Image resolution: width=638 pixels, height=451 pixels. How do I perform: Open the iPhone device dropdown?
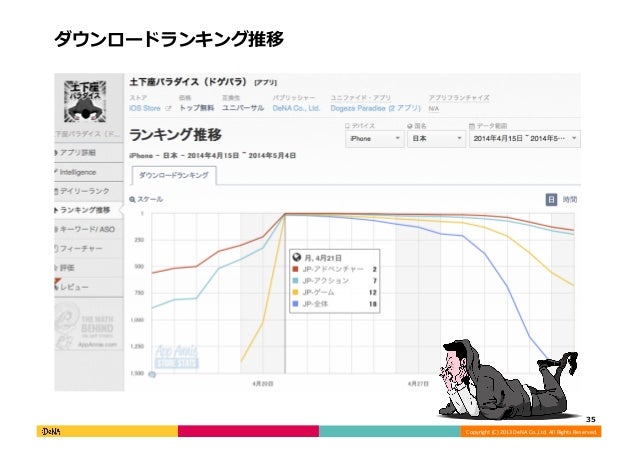374,138
